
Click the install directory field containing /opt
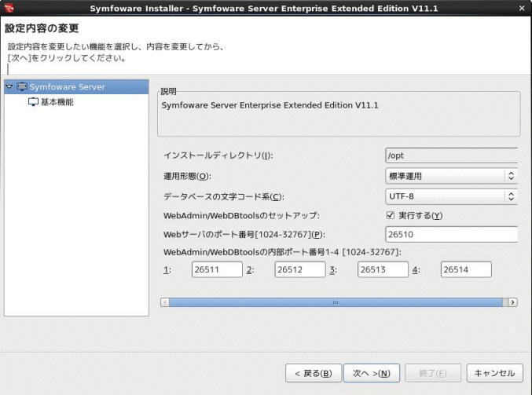(451, 155)
